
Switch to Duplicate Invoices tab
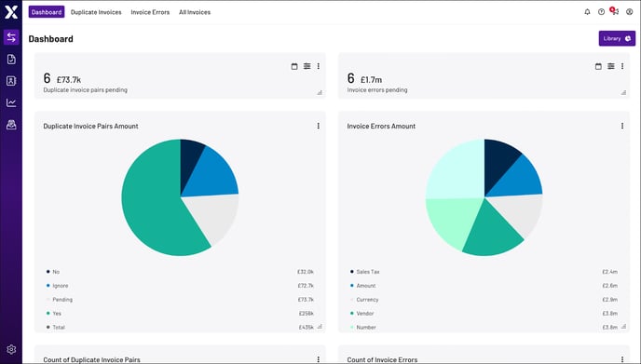tap(96, 12)
